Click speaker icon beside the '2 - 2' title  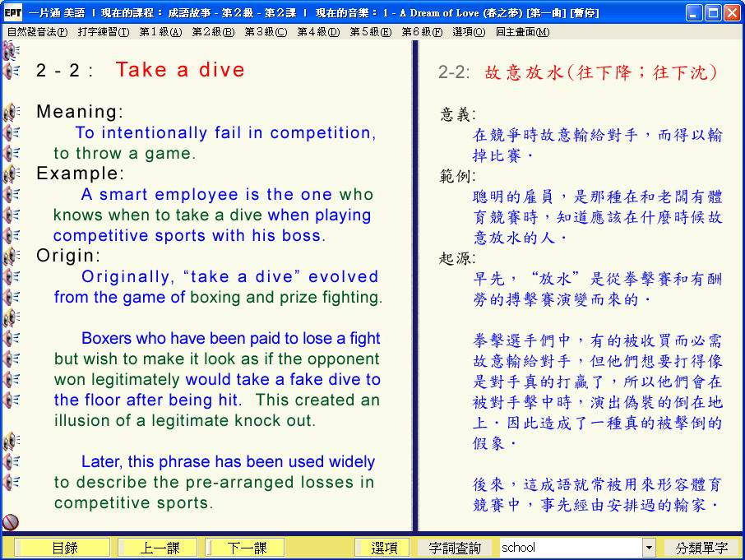12,71
